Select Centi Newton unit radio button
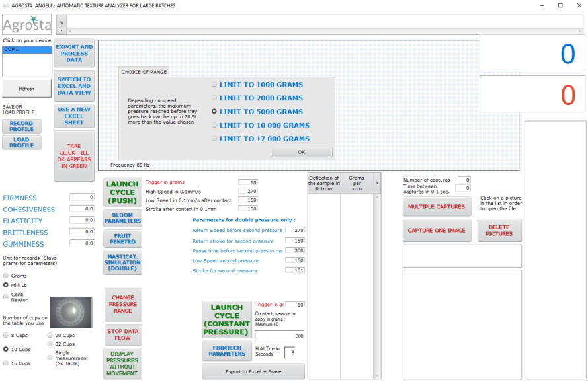The image size is (588, 382). coord(6,297)
